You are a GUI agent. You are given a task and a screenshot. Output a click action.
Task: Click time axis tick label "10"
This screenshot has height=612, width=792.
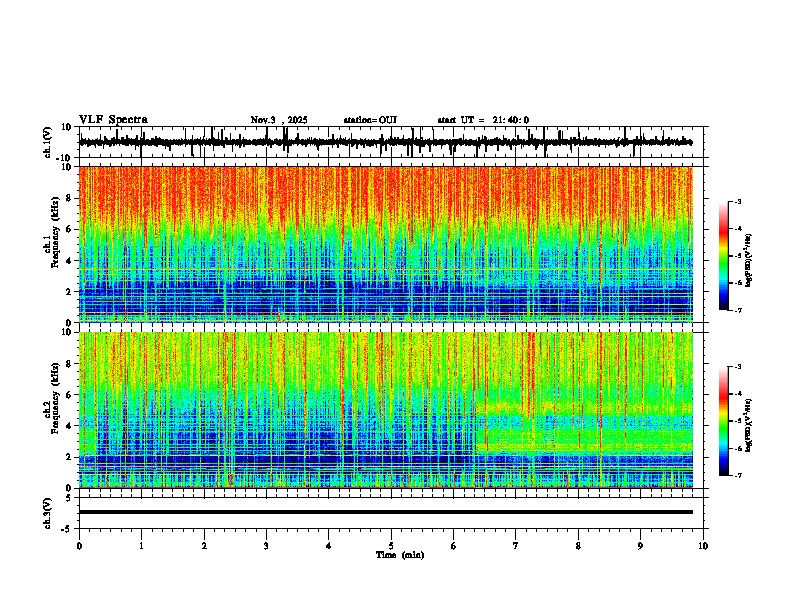(703, 546)
